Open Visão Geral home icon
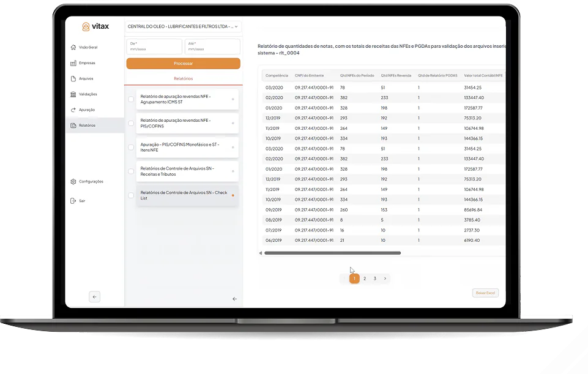588x374 pixels. pos(73,47)
